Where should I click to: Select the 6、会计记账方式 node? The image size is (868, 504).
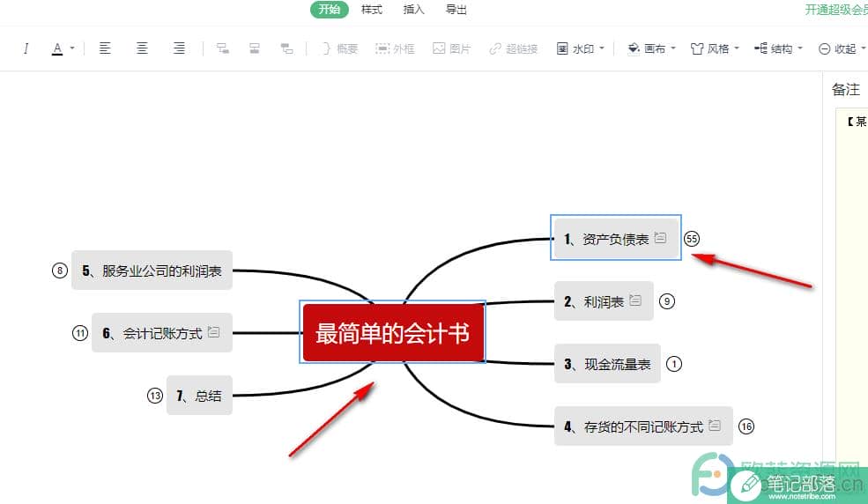pos(161,332)
